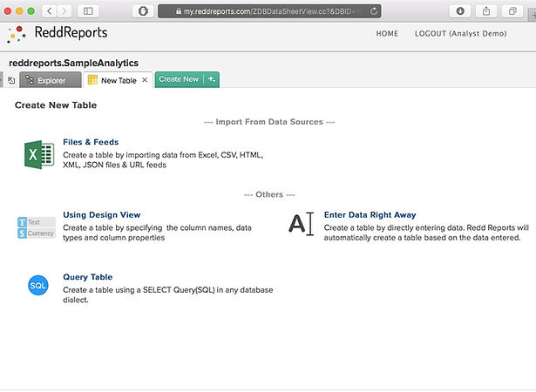536x392 pixels.
Task: Switch to the Explorer tab
Action: (x=51, y=80)
